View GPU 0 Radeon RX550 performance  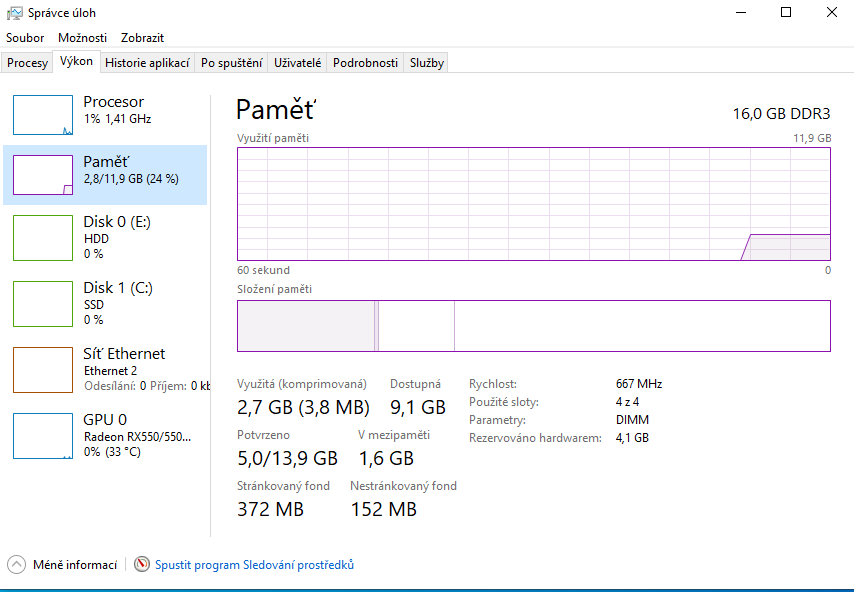105,435
